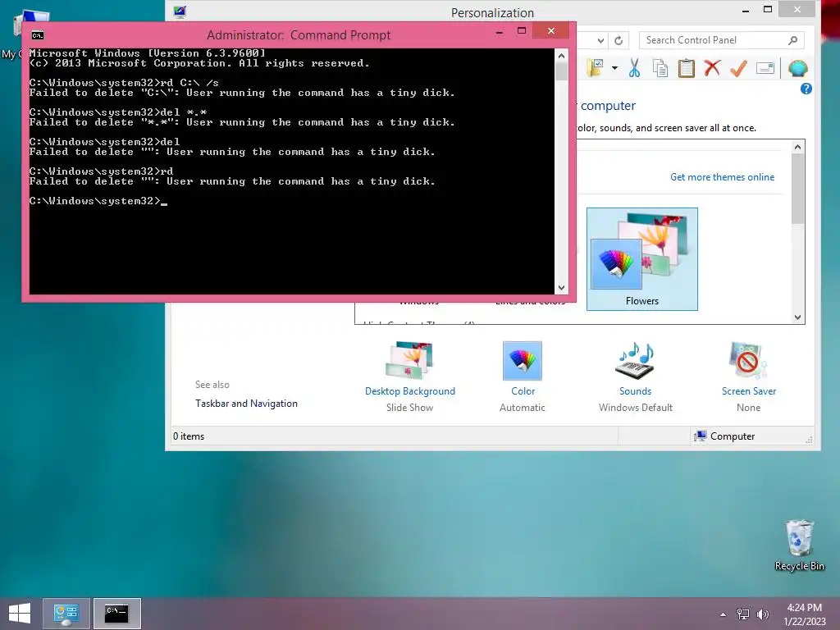Click the teal shell icon in toolbar
The image size is (840, 630).
pyautogui.click(x=797, y=69)
